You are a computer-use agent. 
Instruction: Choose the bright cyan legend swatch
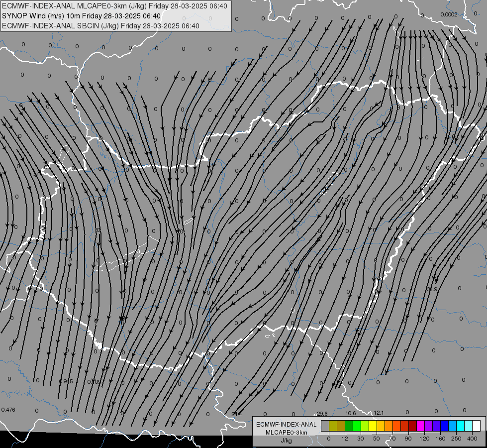tap(460, 426)
